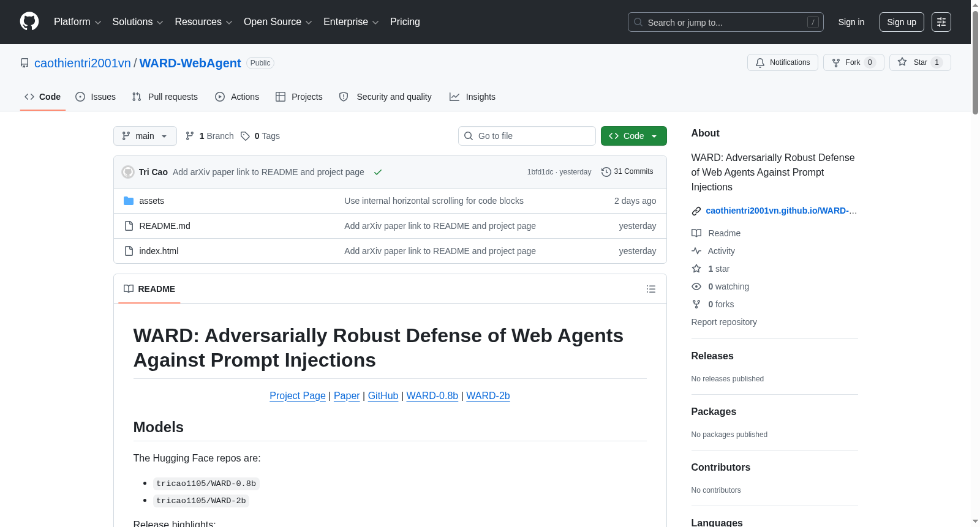Open the Contributors section heading
Screen dimensions: 980x527
721,468
